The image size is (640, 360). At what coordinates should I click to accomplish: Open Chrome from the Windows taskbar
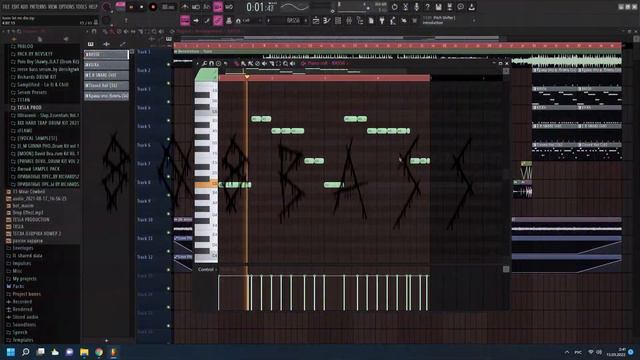99,352
